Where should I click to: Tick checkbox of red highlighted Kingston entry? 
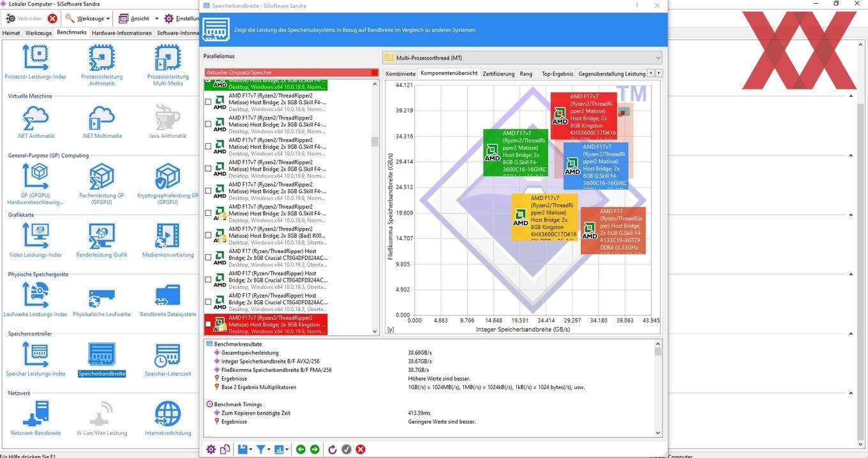tap(208, 324)
